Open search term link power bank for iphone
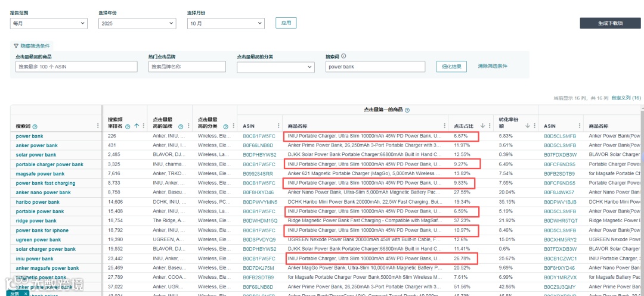The width and height of the screenshot is (644, 296). [42, 230]
